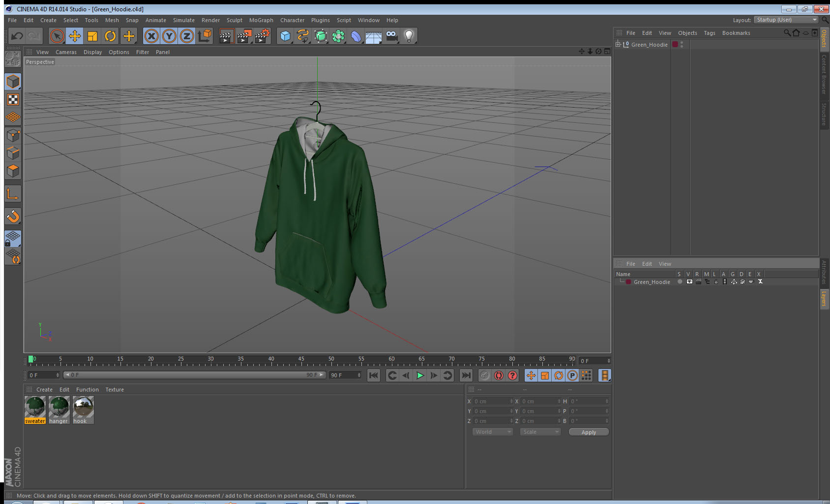Click the Green_Hodie layer color swatch
The height and width of the screenshot is (504, 830).
tap(628, 282)
